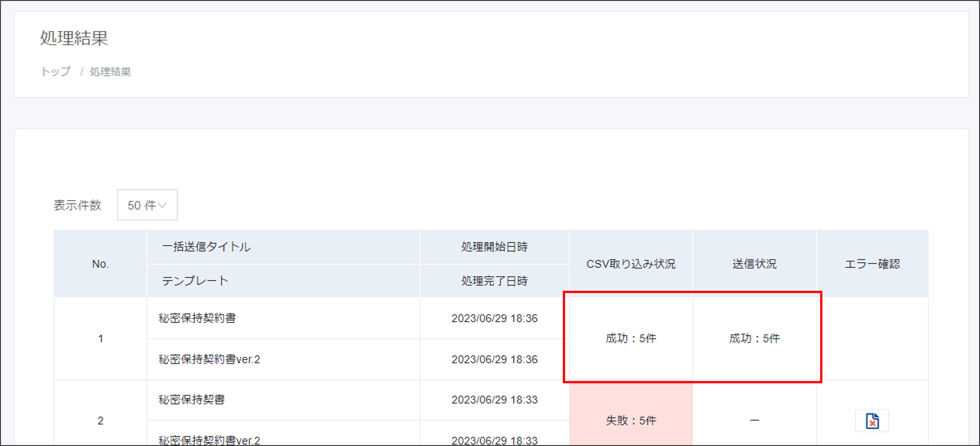Viewport: 980px width, 446px height.
Task: Open the 50 件 display count dropdown
Action: [x=147, y=205]
